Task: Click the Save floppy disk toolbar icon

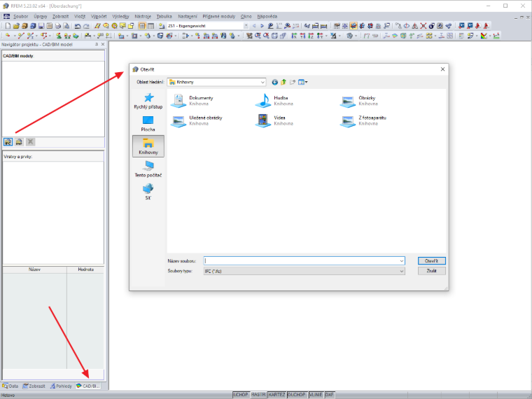Action: coord(41,26)
